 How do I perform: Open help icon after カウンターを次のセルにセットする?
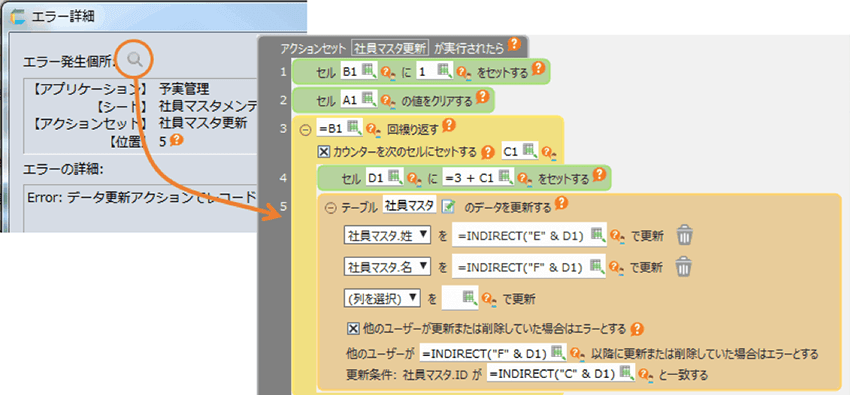coord(488,151)
